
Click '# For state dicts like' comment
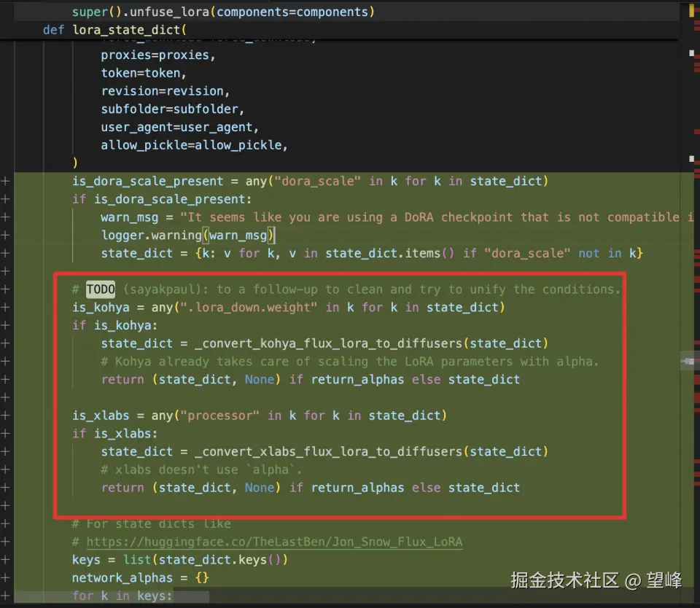pyautogui.click(x=152, y=523)
